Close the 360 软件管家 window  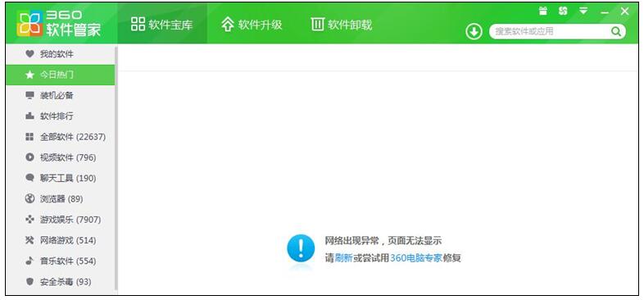coord(624,11)
